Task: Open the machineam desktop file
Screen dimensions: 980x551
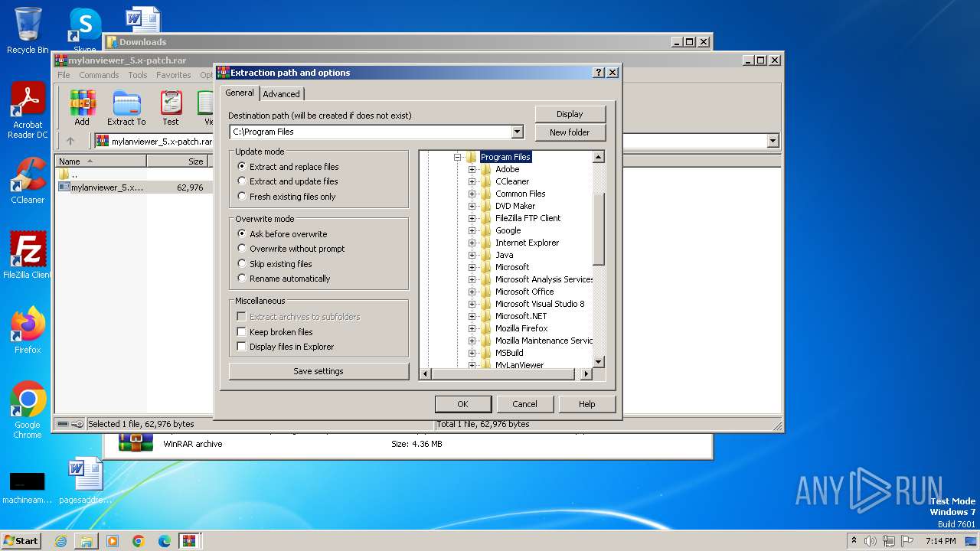Action: coord(28,487)
